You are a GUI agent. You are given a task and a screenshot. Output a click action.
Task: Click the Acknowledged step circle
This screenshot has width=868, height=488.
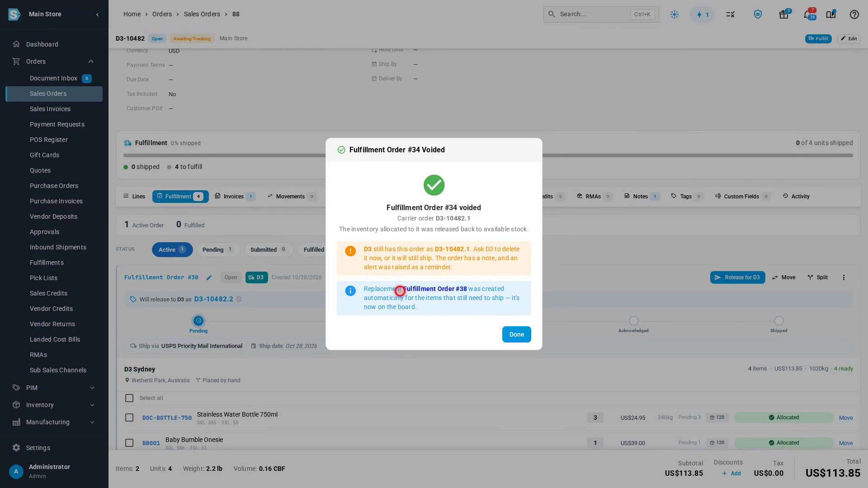(634, 321)
